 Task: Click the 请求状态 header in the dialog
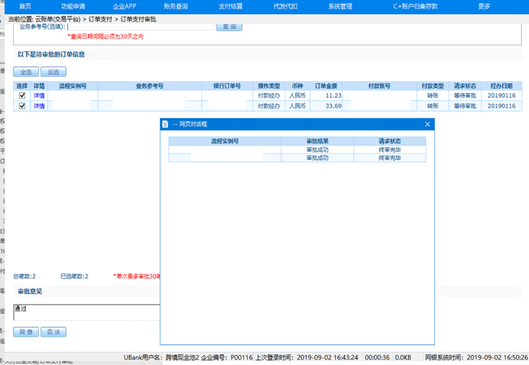[390, 141]
